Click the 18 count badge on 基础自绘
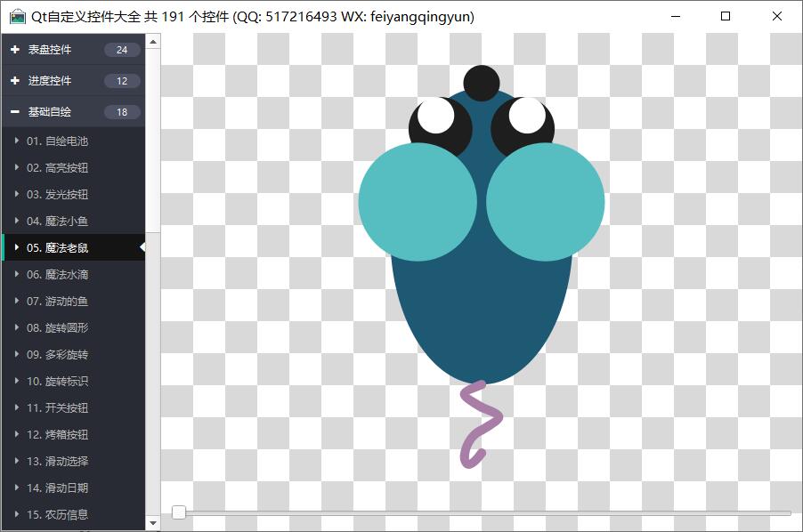The image size is (803, 532). point(122,112)
